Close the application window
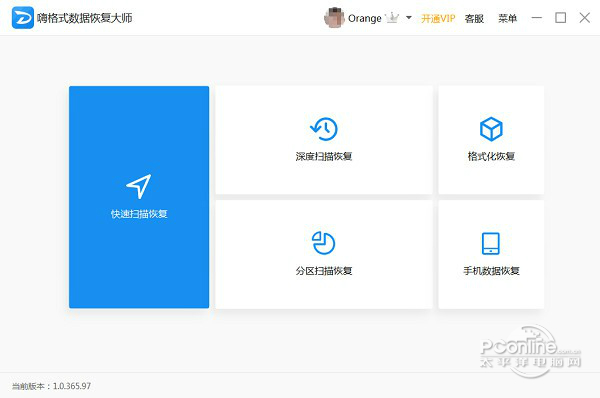 [585, 18]
